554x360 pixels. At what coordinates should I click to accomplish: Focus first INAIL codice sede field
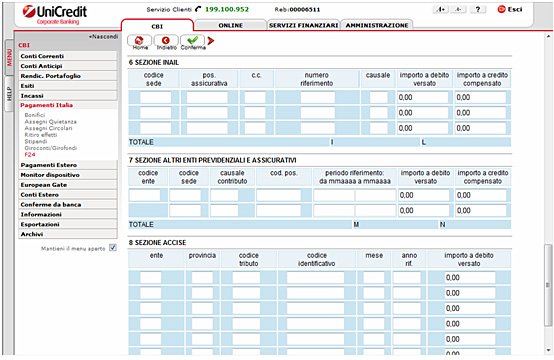point(155,97)
